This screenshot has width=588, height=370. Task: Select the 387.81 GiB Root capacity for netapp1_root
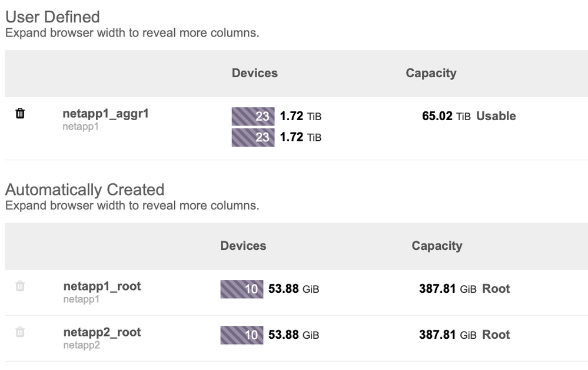(x=464, y=289)
